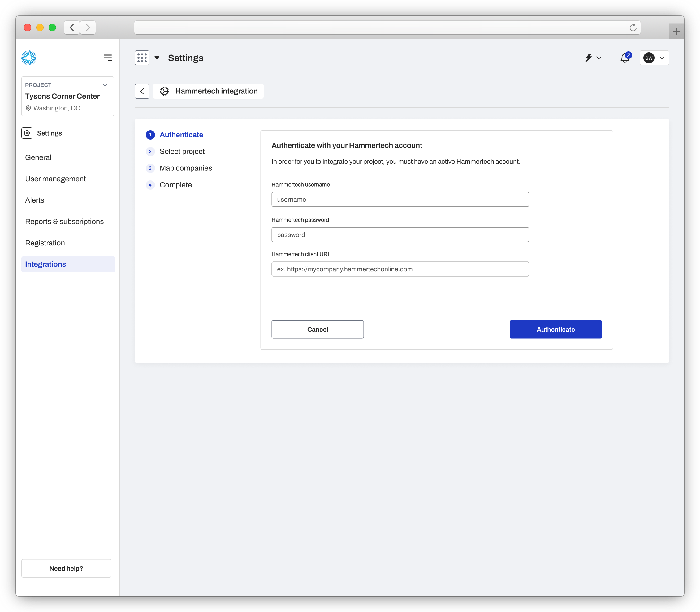Select step 3 Map companies
Screen dimensions: 700x612
click(x=179, y=168)
